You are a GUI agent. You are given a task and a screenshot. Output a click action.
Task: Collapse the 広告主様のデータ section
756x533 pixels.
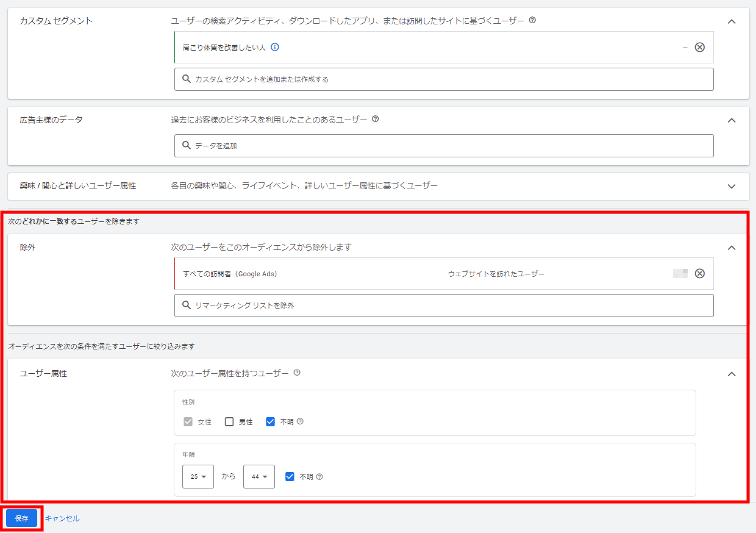click(732, 120)
